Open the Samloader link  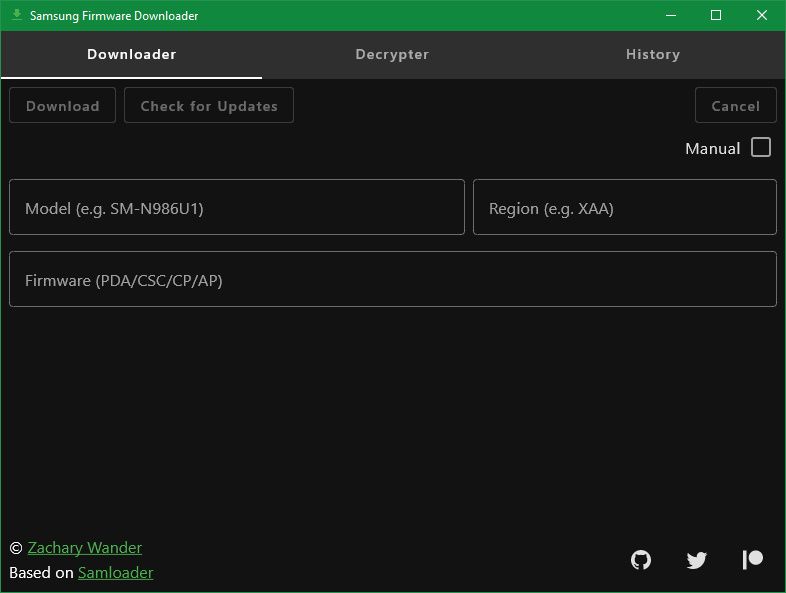click(x=116, y=573)
